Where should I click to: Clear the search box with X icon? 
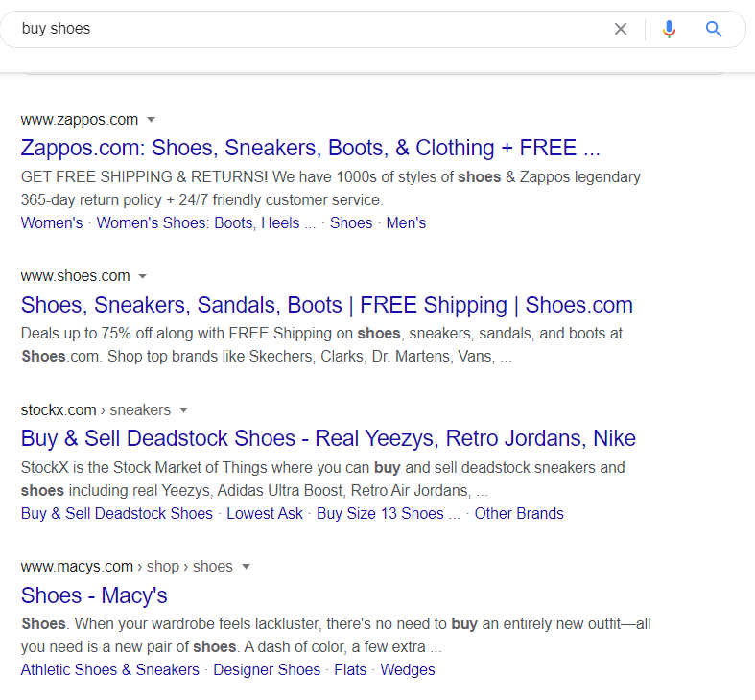pos(620,29)
